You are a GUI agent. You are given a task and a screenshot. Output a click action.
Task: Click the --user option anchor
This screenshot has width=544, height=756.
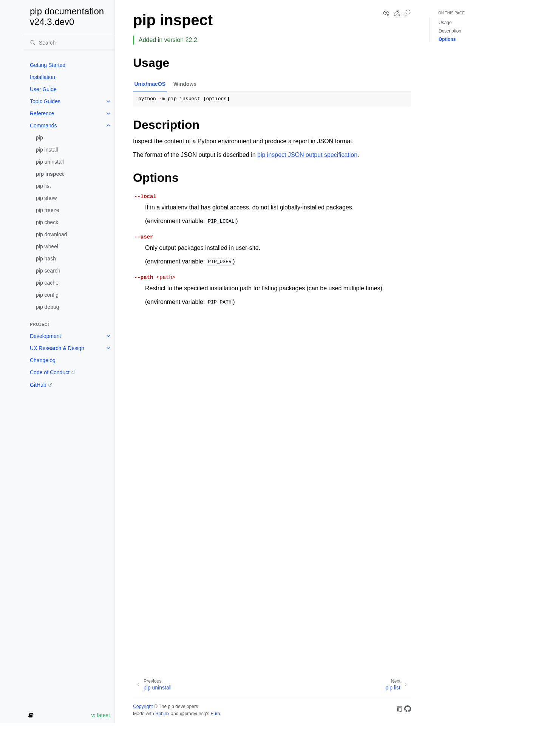(144, 237)
